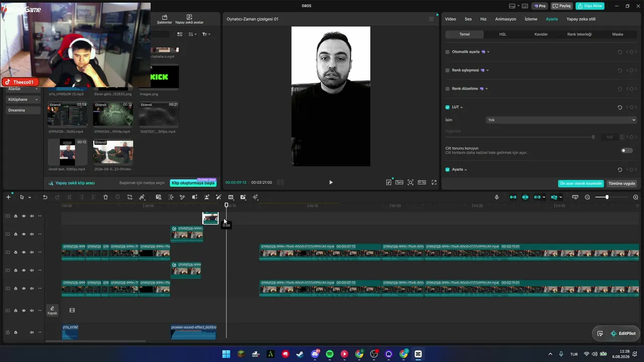Choose the selection arrow tool
The height and width of the screenshot is (362, 644).
[x=22, y=197]
